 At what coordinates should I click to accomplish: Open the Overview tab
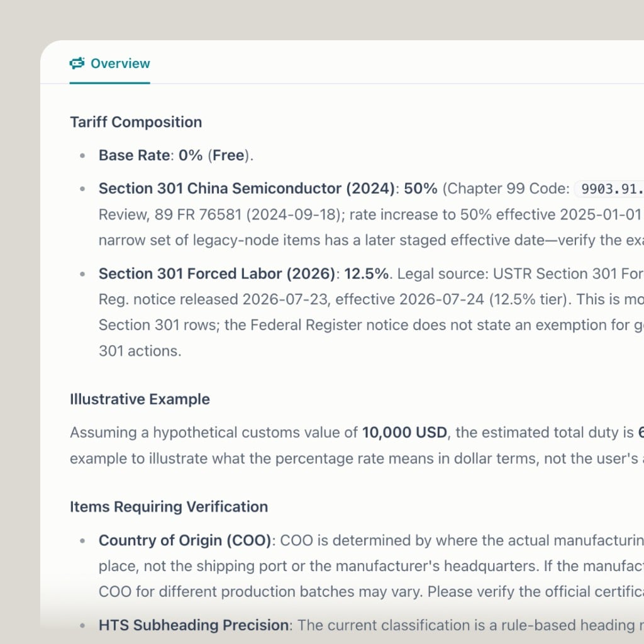pyautogui.click(x=109, y=64)
